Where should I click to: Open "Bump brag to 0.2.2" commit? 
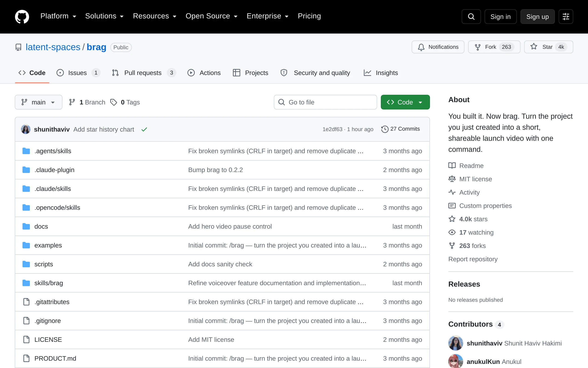coord(215,170)
